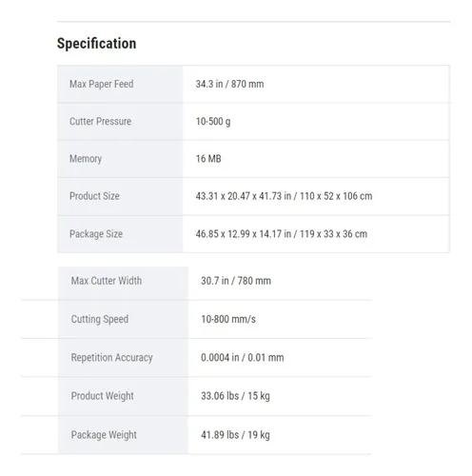
Task: Click the 41.89 lbs / 19 kg value
Action: [235, 435]
